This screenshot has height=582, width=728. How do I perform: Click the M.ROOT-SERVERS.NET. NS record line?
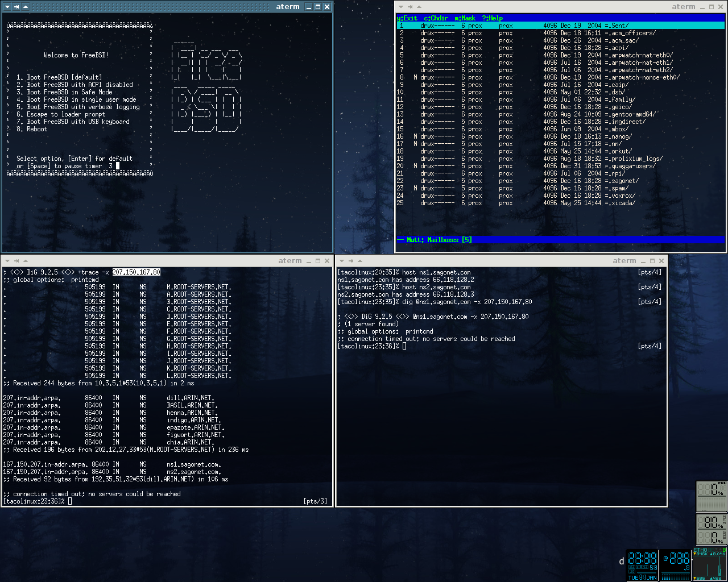(117, 287)
